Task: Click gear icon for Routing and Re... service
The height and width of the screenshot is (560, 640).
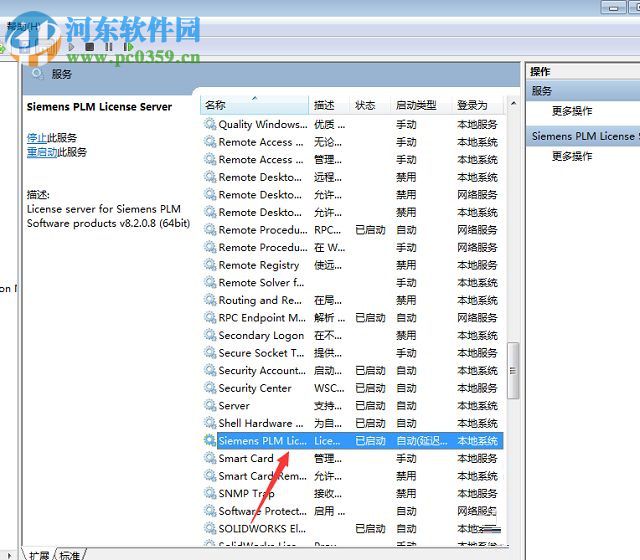Action: coord(210,300)
